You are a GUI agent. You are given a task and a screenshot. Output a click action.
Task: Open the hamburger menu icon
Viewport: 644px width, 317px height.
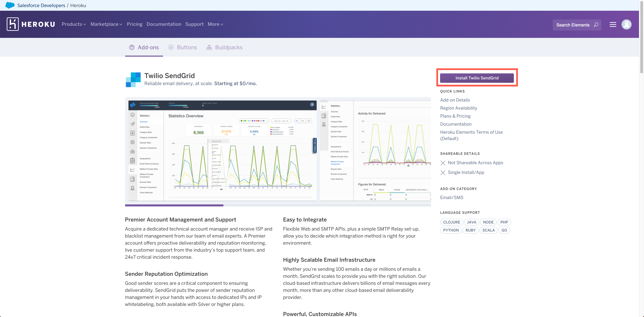click(x=613, y=24)
